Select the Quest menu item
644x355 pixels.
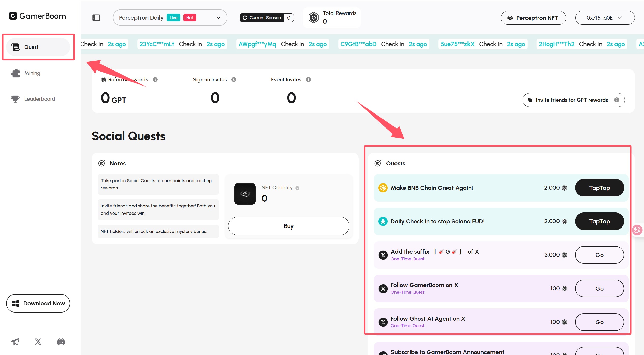pyautogui.click(x=38, y=47)
